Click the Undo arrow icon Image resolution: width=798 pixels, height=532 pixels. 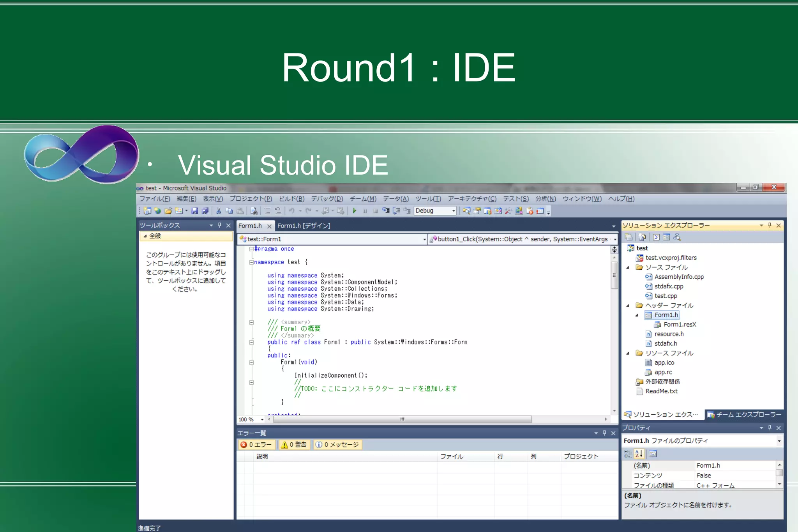point(291,211)
